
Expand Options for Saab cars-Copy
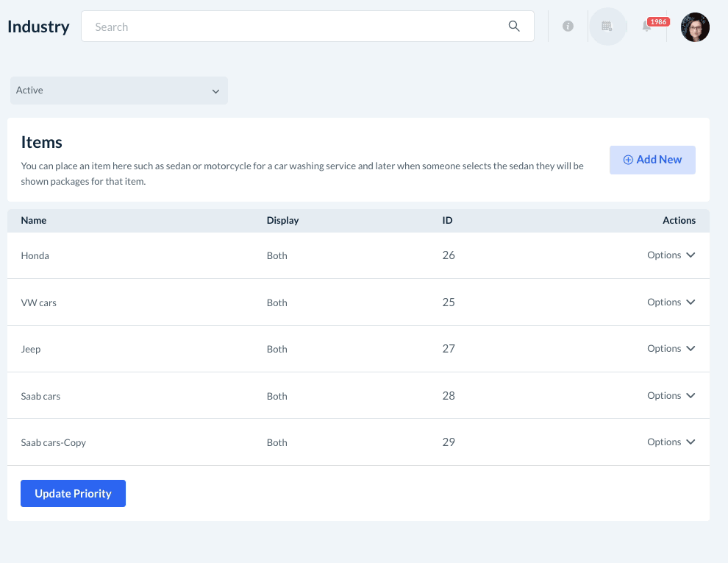(x=671, y=442)
